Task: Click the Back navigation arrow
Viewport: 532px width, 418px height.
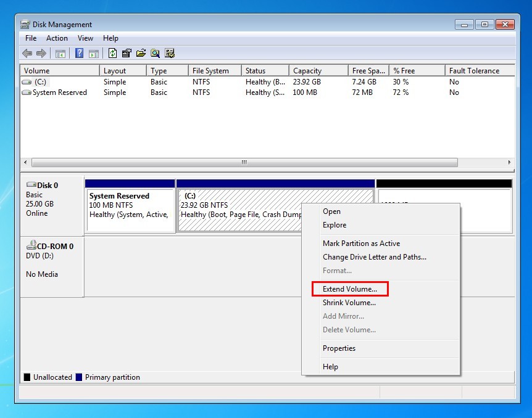Action: pos(27,53)
